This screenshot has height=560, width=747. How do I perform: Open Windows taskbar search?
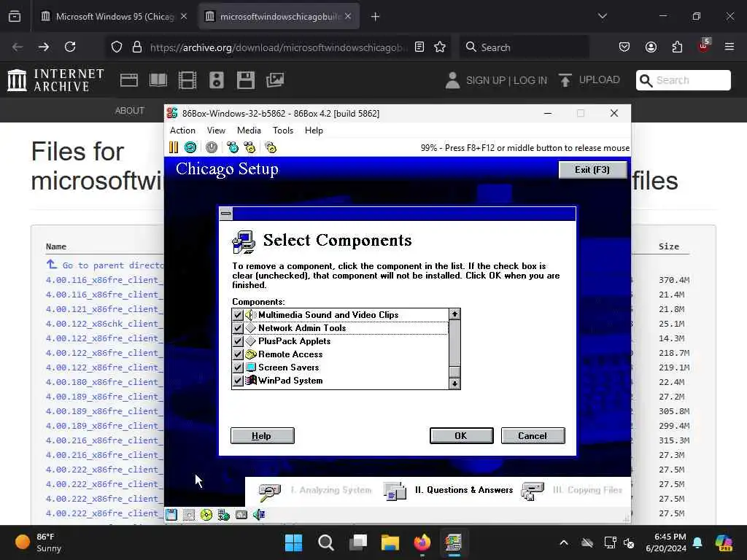point(326,542)
